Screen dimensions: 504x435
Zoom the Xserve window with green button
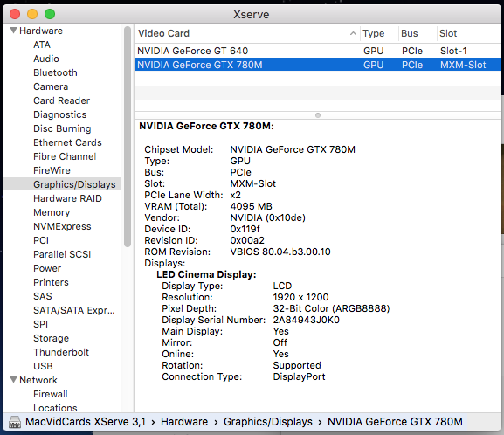(50, 14)
